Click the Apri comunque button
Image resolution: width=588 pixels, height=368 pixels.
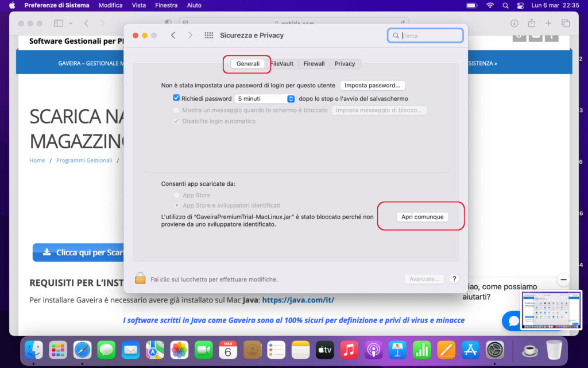pyautogui.click(x=422, y=217)
